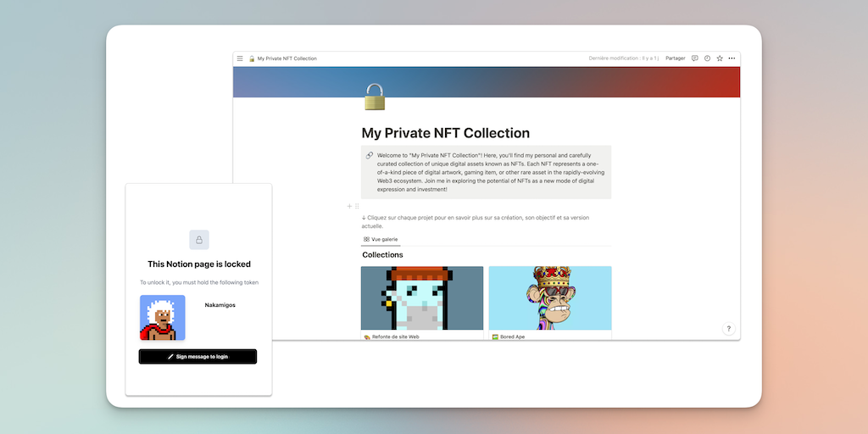Click the icon beside Bored Ape card title
The image size is (868, 434).
click(x=495, y=337)
